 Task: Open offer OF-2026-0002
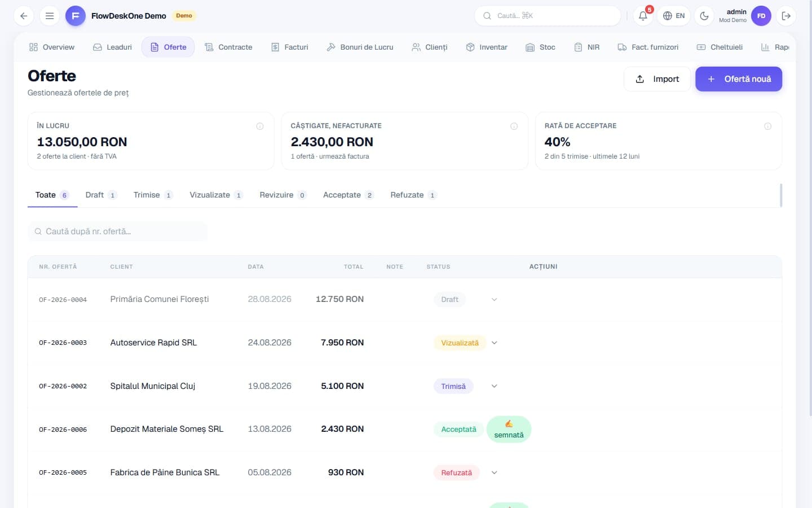[63, 386]
